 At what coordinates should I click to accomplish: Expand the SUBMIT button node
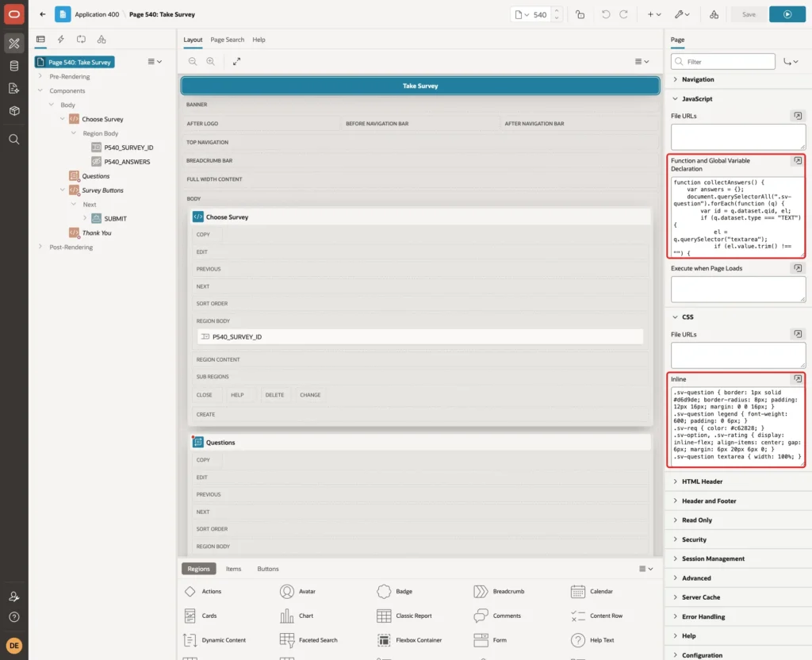(x=85, y=219)
